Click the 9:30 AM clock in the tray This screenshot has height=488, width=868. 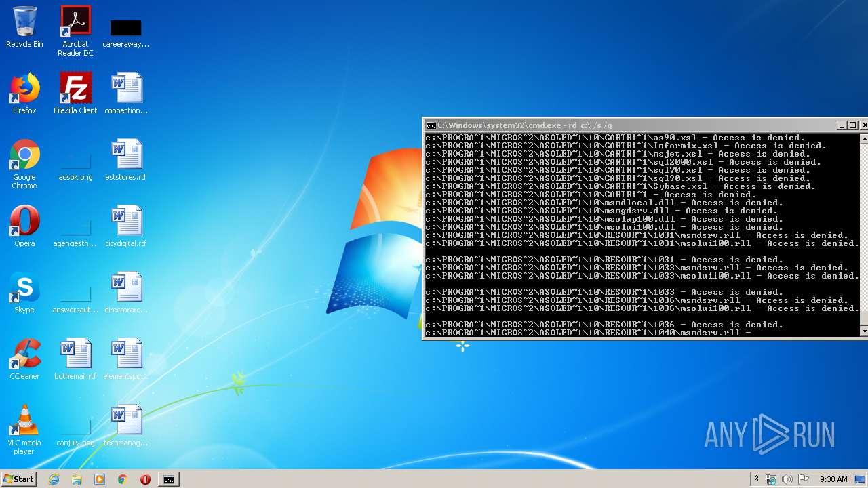833,479
